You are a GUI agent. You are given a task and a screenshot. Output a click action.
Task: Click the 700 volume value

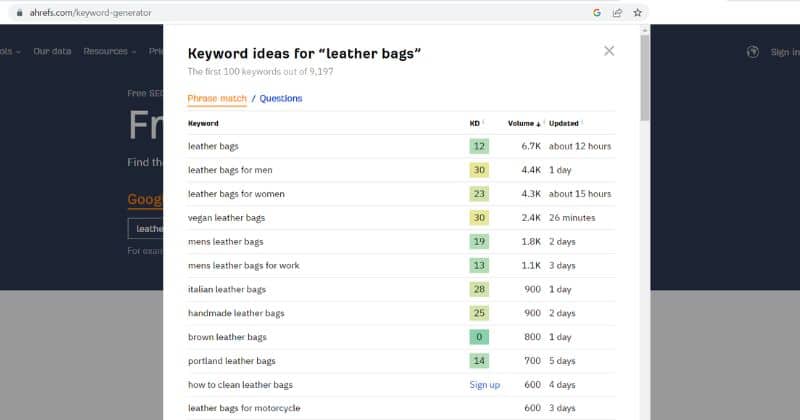[x=532, y=361]
